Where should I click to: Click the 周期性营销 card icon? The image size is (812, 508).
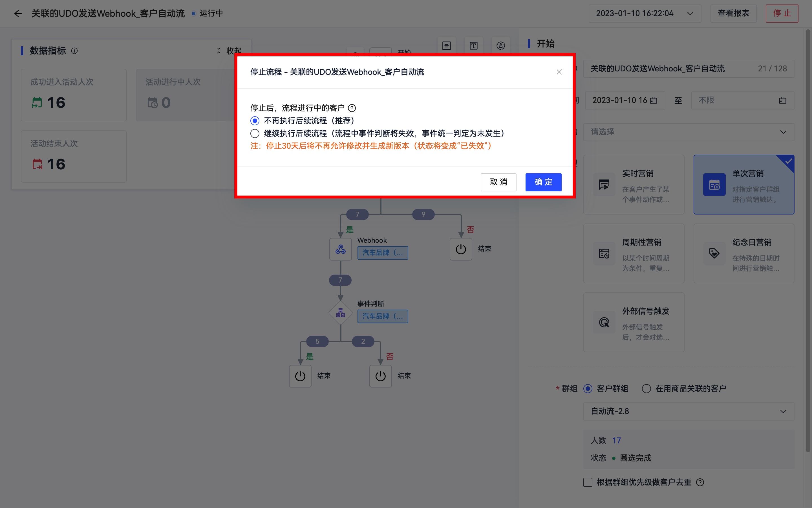(x=604, y=253)
